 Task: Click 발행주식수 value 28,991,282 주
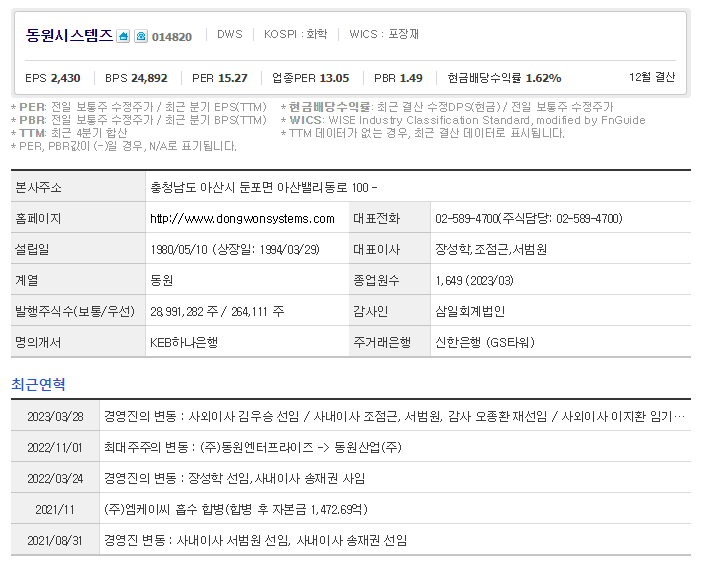coord(184,312)
